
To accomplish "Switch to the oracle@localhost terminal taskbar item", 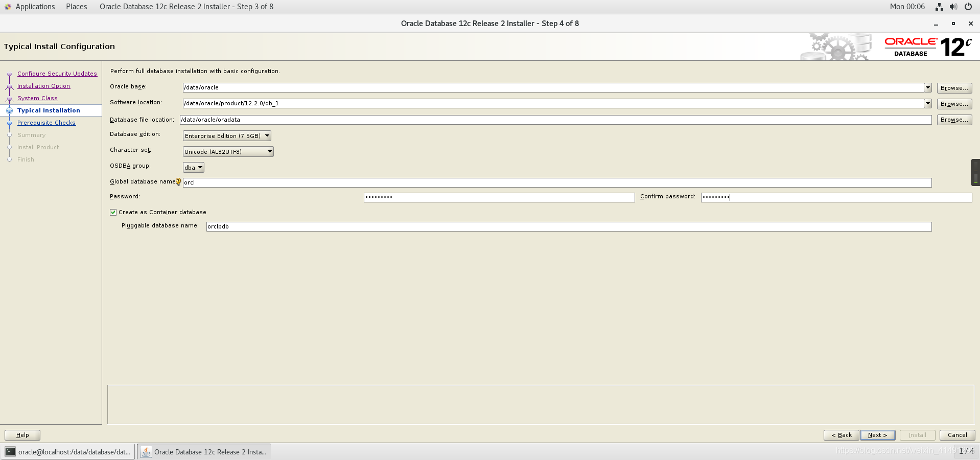I will 68,451.
